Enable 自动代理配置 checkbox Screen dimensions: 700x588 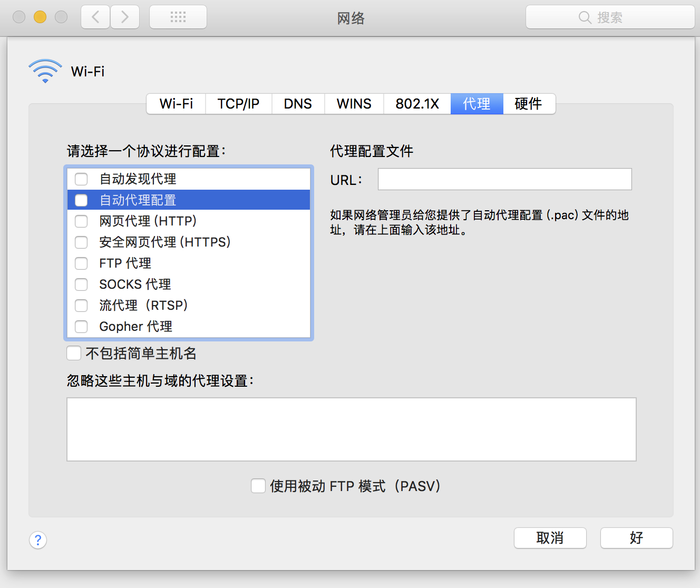pyautogui.click(x=81, y=200)
